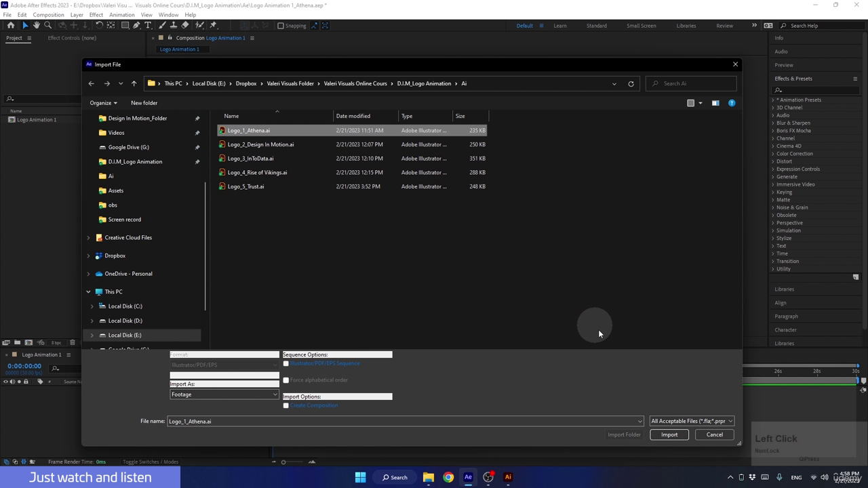Select the Selection arrow tool
This screenshot has height=488, width=868.
[x=25, y=26]
